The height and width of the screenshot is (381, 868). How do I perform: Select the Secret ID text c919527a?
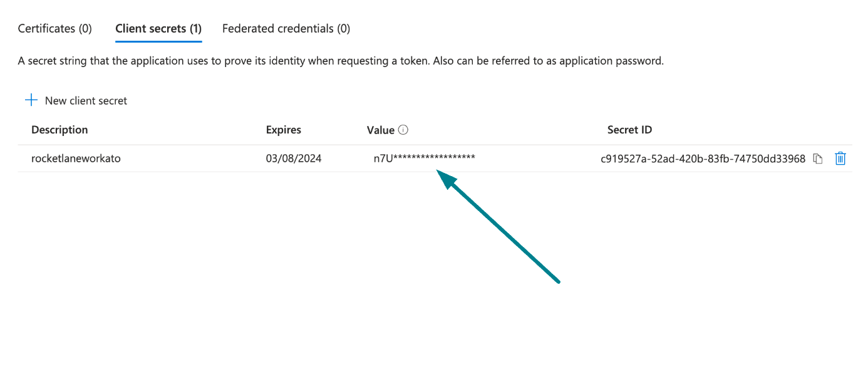706,159
